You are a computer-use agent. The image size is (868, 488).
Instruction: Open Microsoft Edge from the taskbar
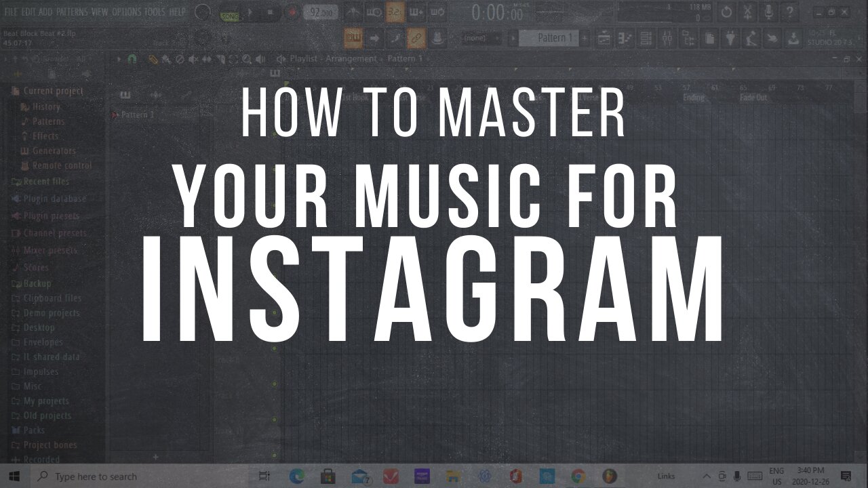(297, 476)
